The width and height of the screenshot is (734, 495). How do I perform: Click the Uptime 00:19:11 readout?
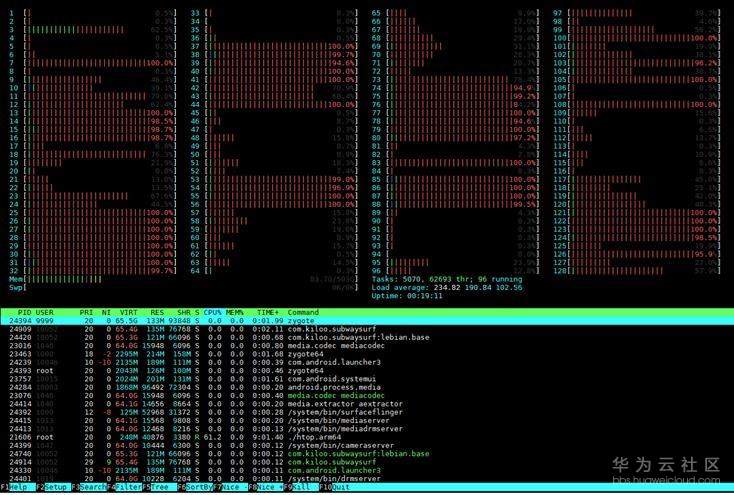coord(407,296)
